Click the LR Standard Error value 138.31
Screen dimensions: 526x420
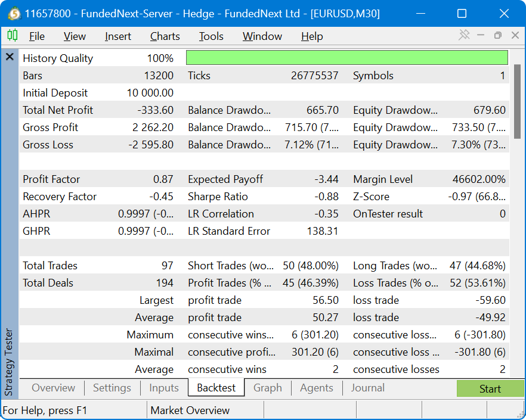[x=323, y=231]
